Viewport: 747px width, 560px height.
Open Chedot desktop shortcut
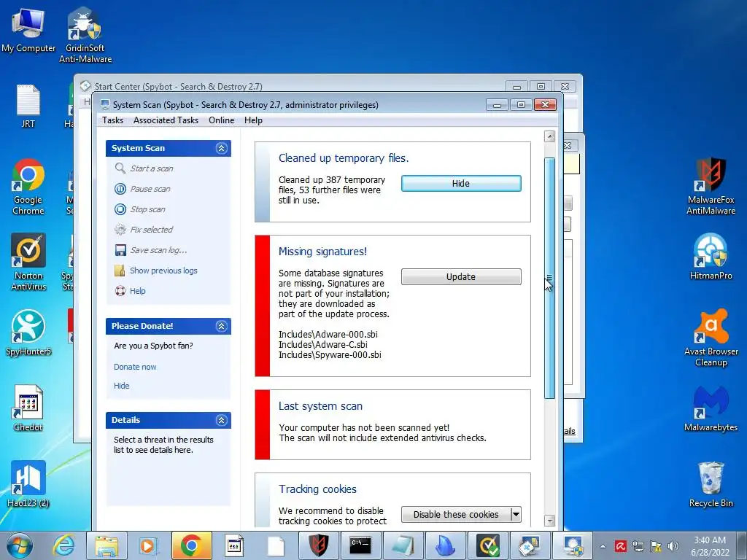coord(28,408)
